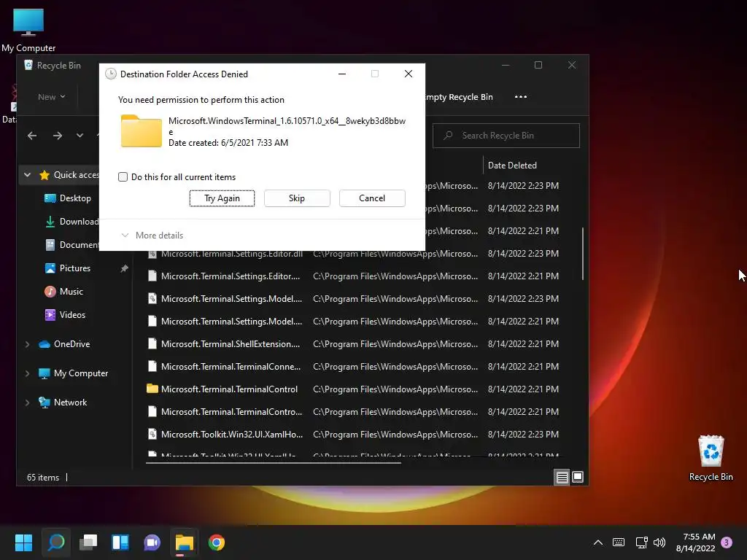
Task: Select the Recycle Bin desktop icon
Action: (x=711, y=458)
